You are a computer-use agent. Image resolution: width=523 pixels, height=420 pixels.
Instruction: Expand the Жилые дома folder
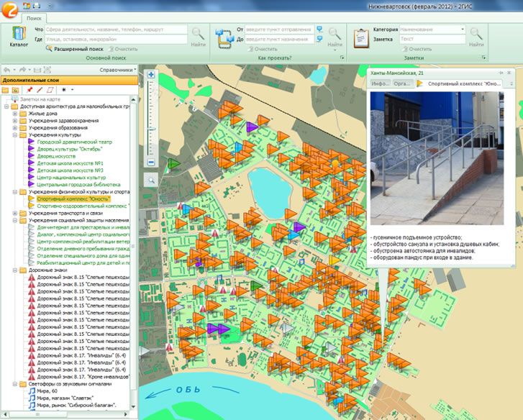tap(14, 114)
